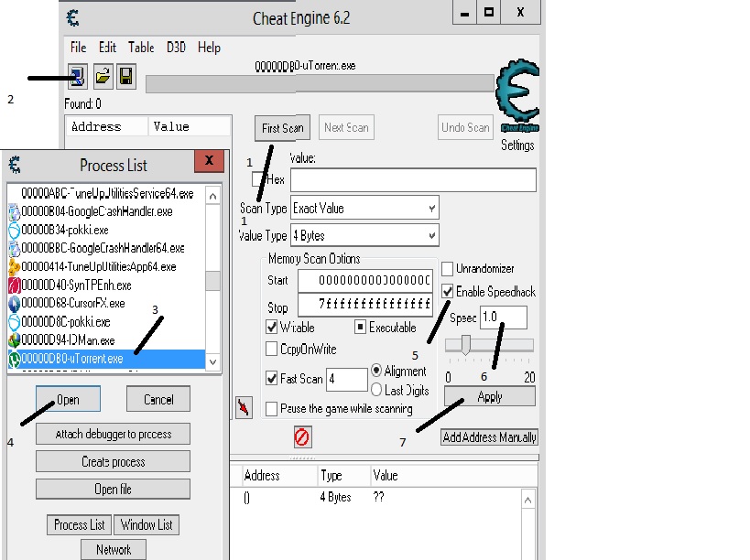750x560 pixels.
Task: Switch to Window List view
Action: point(147,524)
